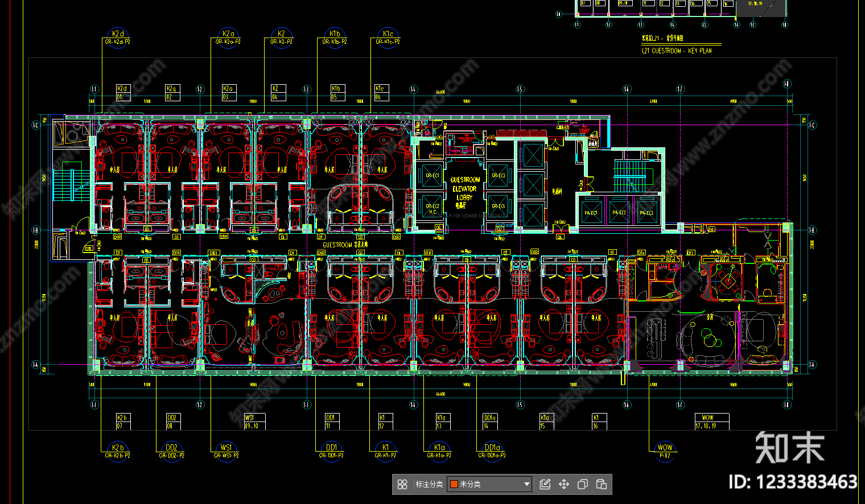The image size is (865, 504).
Task: Click the 标注分类 label
Action: (x=429, y=484)
